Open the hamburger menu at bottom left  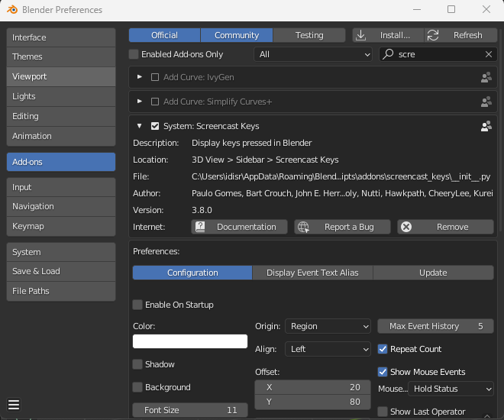point(14,405)
